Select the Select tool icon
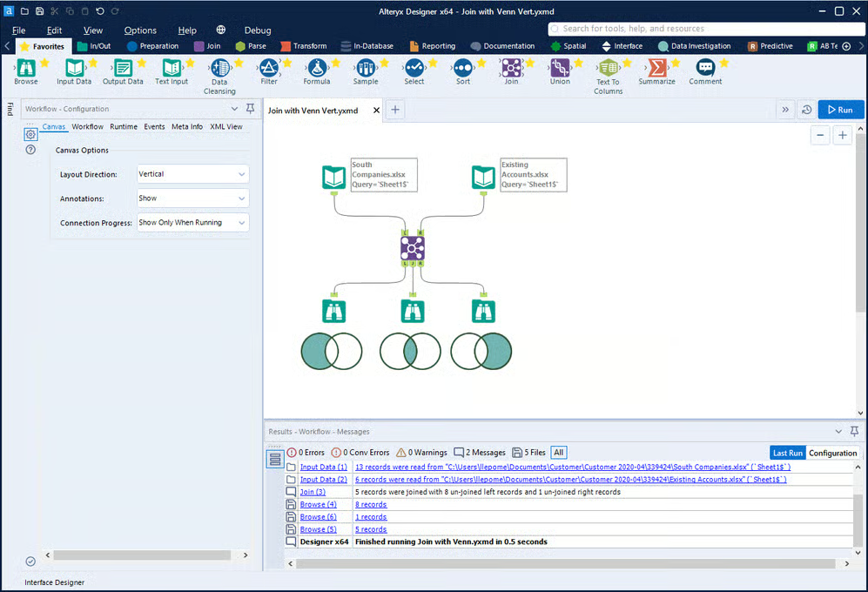 (414, 68)
